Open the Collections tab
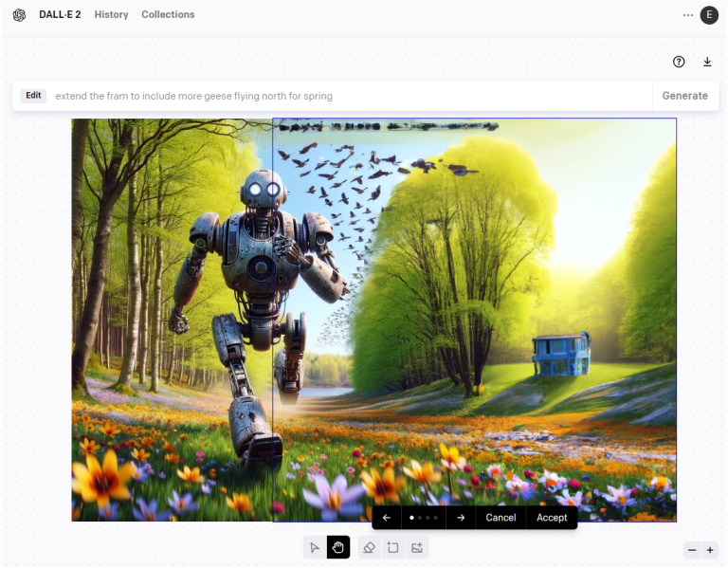The image size is (728, 568). coord(168,15)
